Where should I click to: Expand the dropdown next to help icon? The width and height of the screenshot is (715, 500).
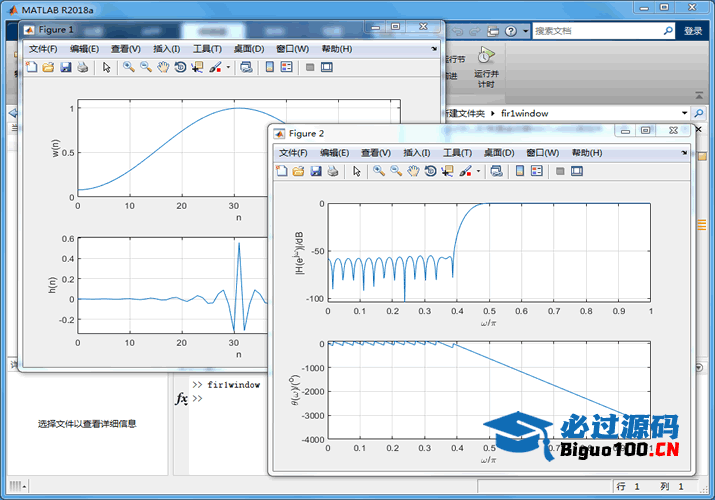(525, 31)
